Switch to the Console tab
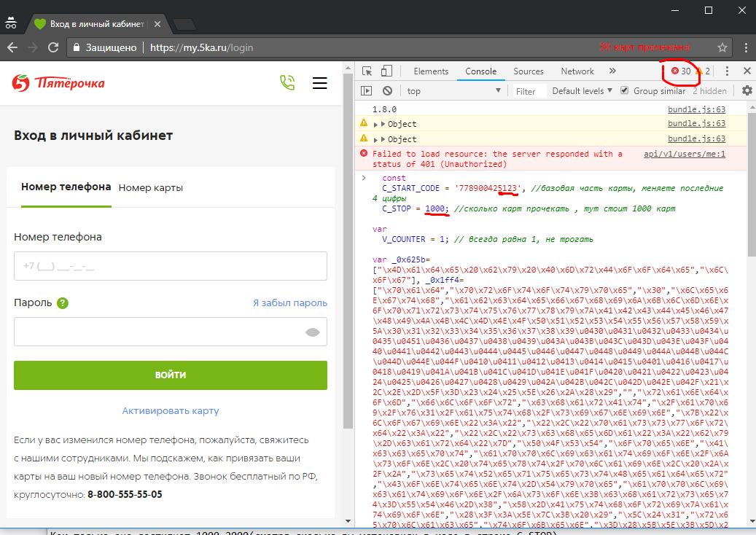Image resolution: width=756 pixels, height=535 pixels. coord(480,71)
